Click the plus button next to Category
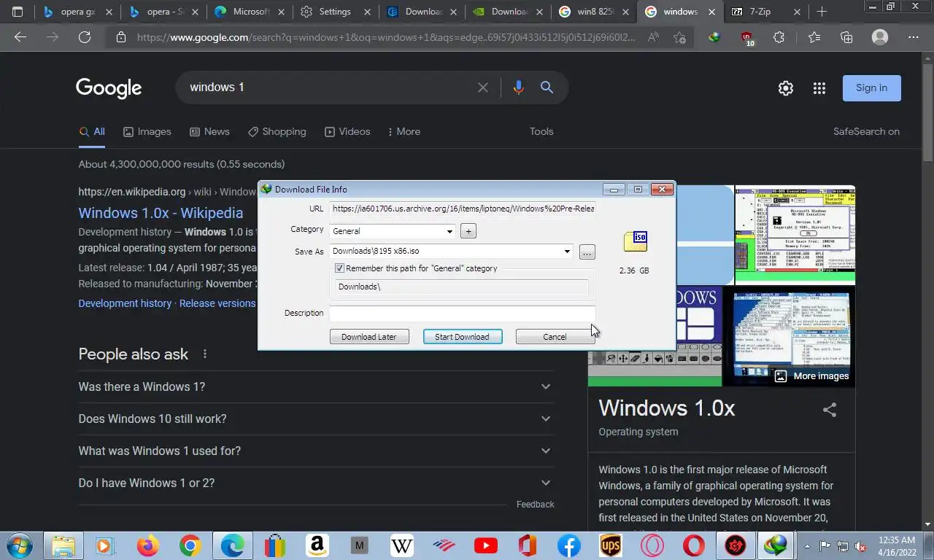Screen dimensions: 934x560 coord(468,231)
